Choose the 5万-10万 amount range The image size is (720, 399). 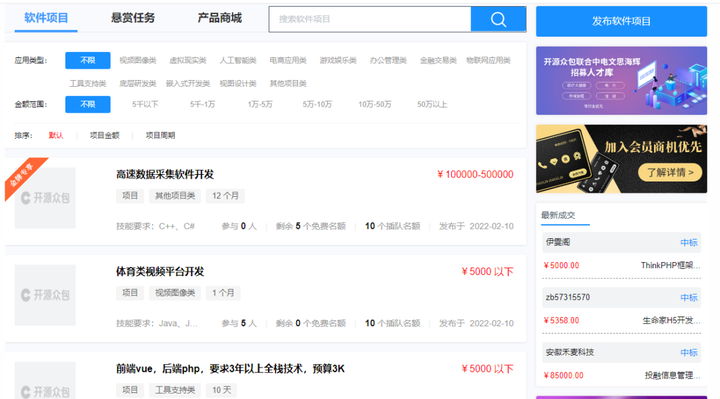[317, 105]
